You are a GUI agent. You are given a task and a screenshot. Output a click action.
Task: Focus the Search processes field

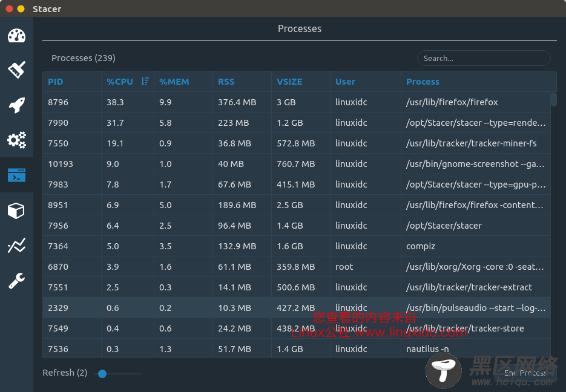pos(484,58)
